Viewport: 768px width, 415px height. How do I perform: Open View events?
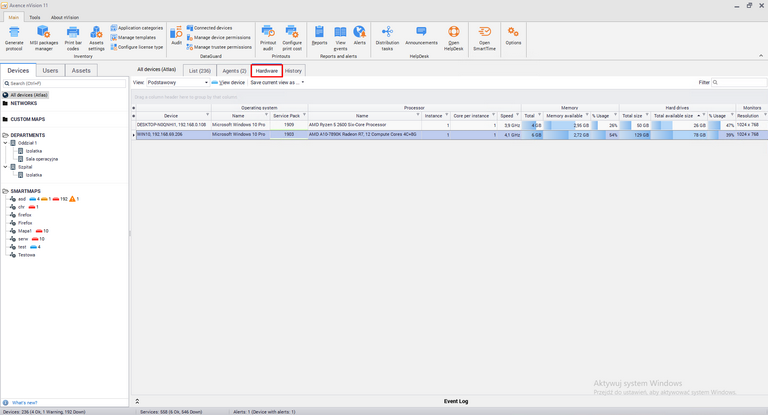(340, 38)
